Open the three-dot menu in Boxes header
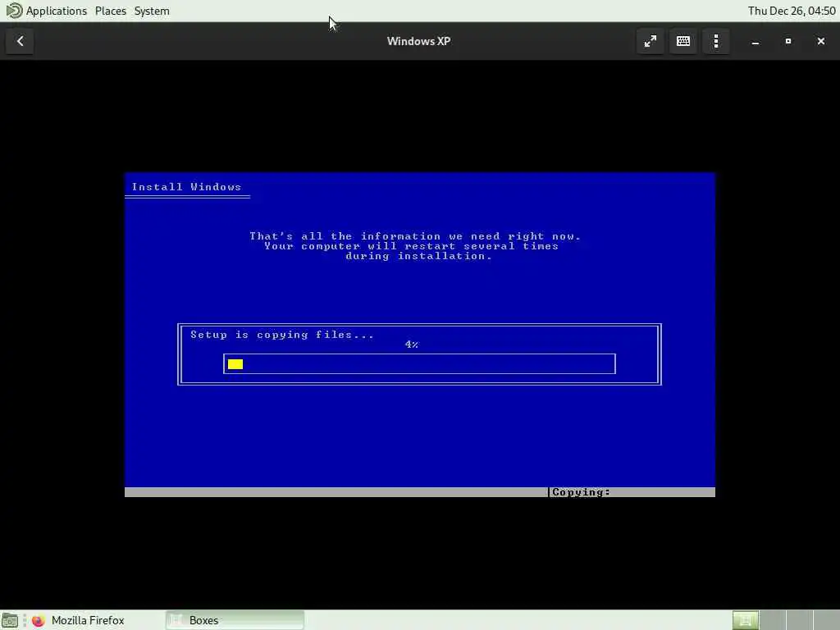 coord(715,41)
